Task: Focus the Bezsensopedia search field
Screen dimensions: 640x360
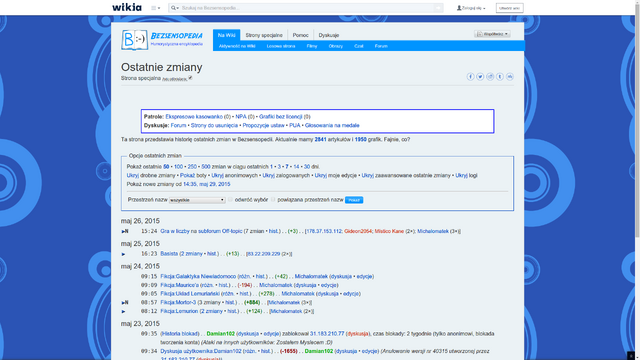Action: 306,8
